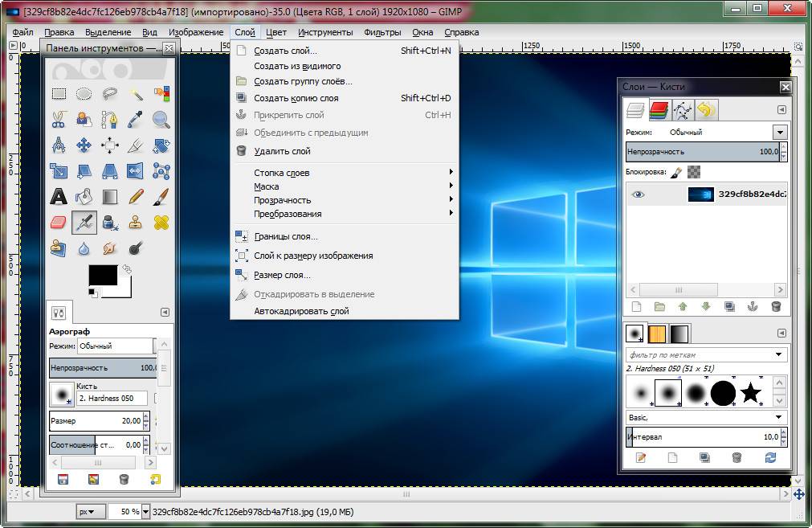This screenshot has height=528, width=812.
Task: Select the Paintbrush tool
Action: [161, 197]
